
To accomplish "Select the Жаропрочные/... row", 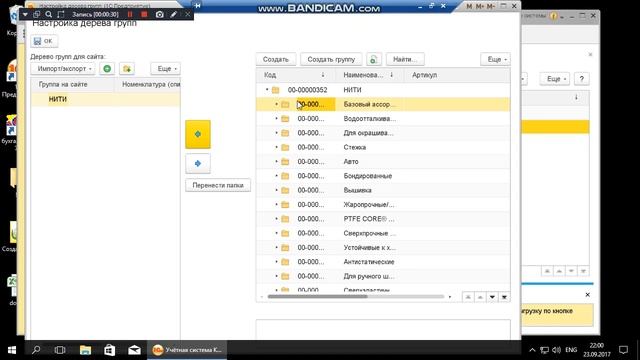I will point(383,204).
